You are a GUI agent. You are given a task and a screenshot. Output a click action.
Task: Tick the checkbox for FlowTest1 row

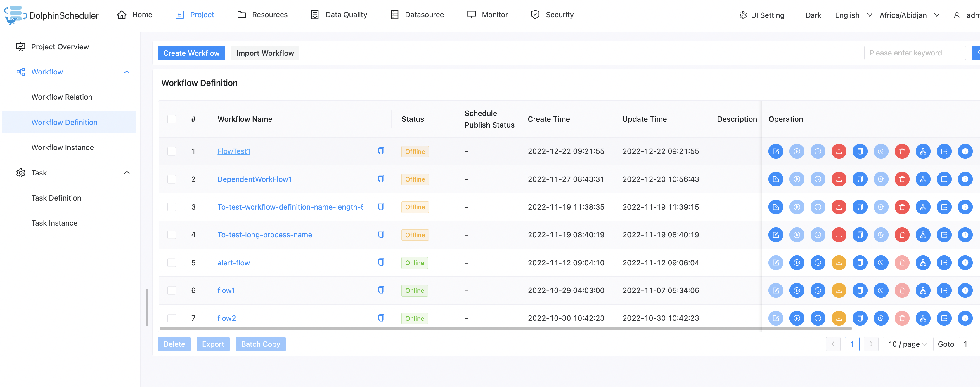172,151
